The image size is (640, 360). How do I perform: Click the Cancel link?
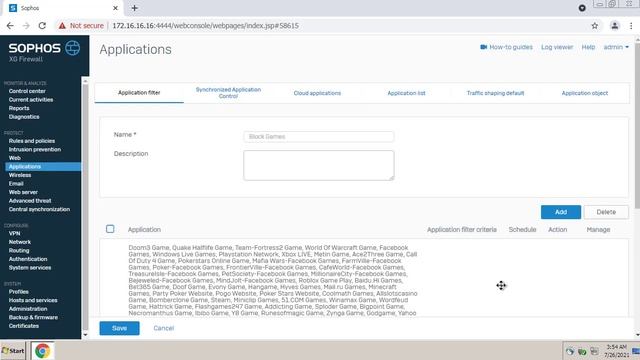point(164,328)
